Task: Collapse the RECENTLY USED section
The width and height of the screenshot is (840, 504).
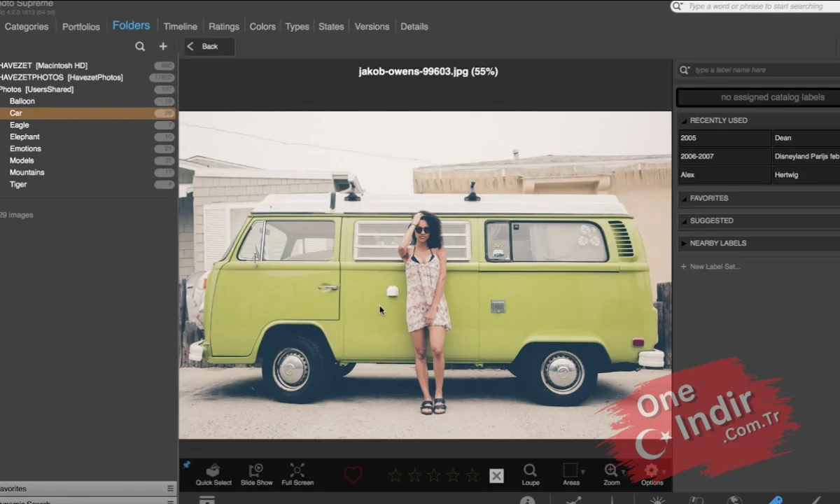Action: click(x=759, y=120)
